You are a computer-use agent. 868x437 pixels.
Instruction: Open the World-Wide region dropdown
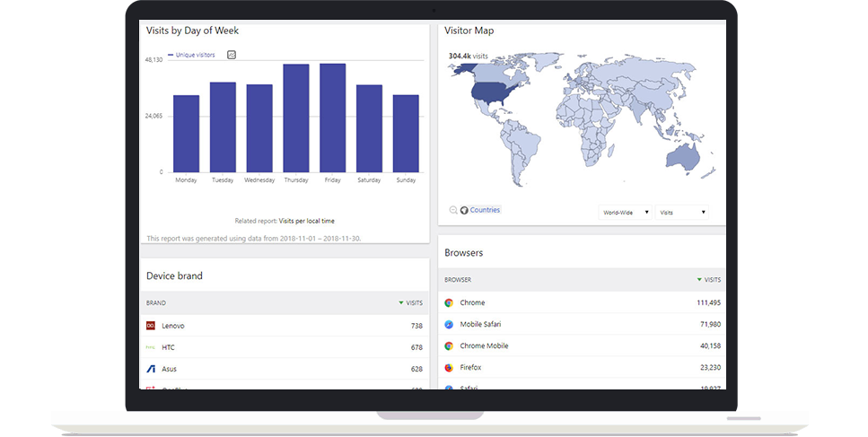click(626, 213)
